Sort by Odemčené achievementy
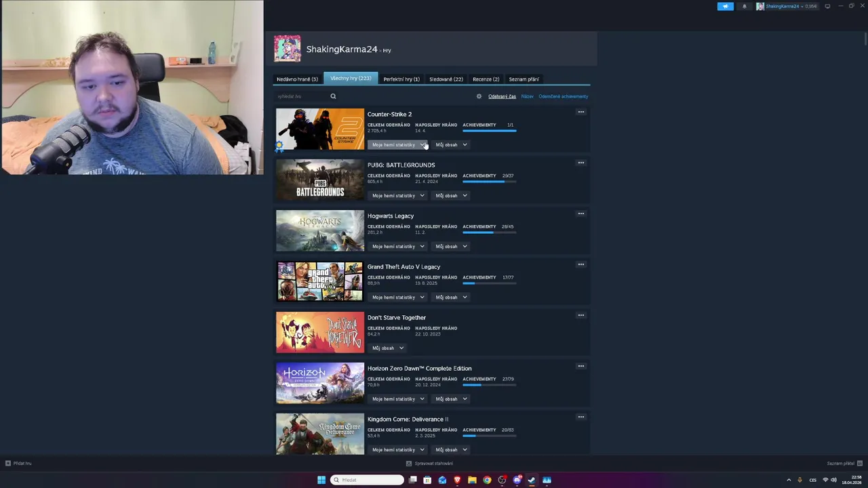868x488 pixels. click(x=563, y=96)
